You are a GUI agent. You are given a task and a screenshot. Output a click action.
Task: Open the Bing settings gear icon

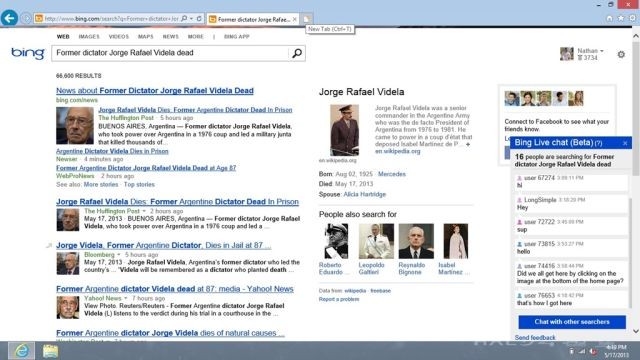[x=621, y=54]
